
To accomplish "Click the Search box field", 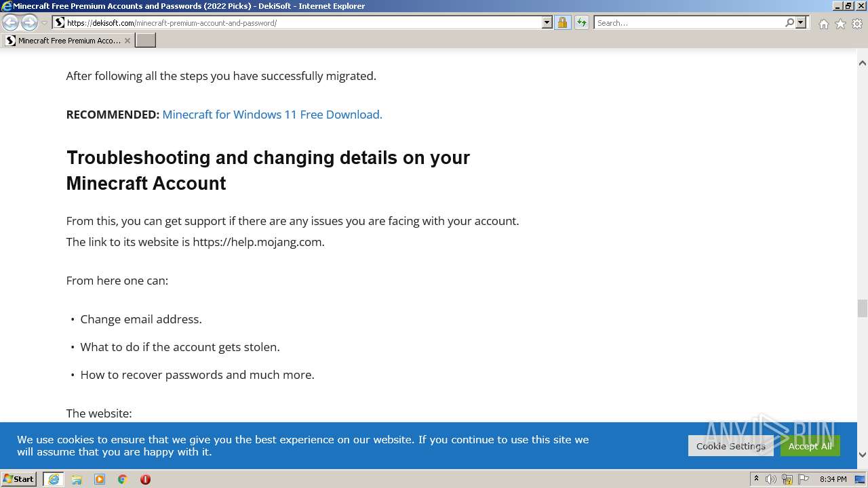I will (x=689, y=23).
